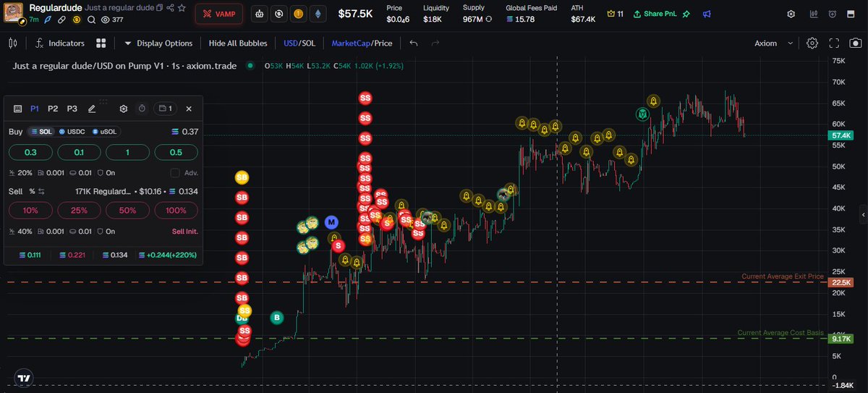
Task: Open trade panel settings gear
Action: (x=124, y=109)
